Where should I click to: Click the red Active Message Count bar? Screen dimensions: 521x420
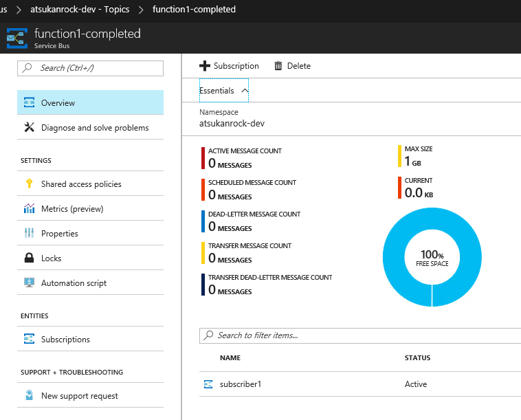(203, 158)
